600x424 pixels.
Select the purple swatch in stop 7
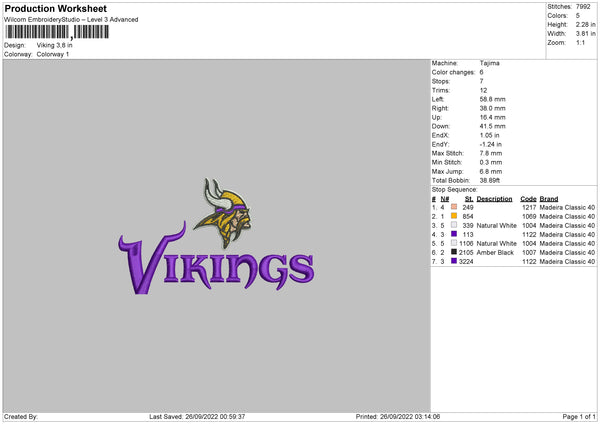click(454, 261)
